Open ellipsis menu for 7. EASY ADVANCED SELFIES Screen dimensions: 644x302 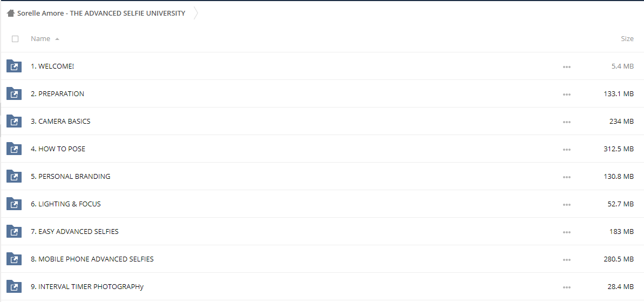[567, 232]
